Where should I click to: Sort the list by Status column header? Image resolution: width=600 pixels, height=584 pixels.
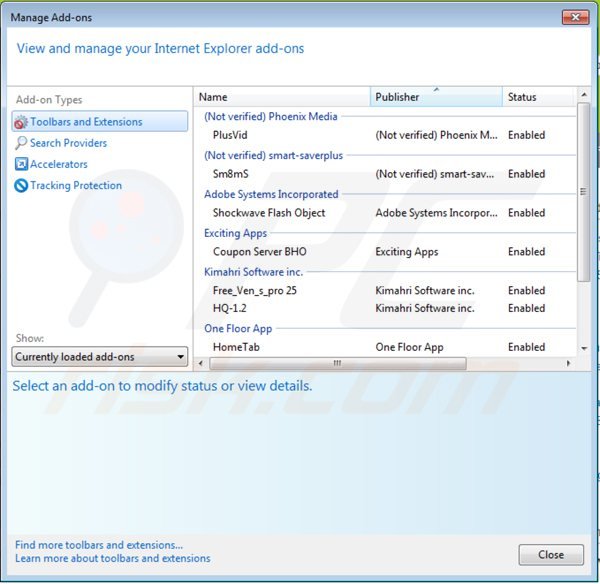pyautogui.click(x=539, y=97)
